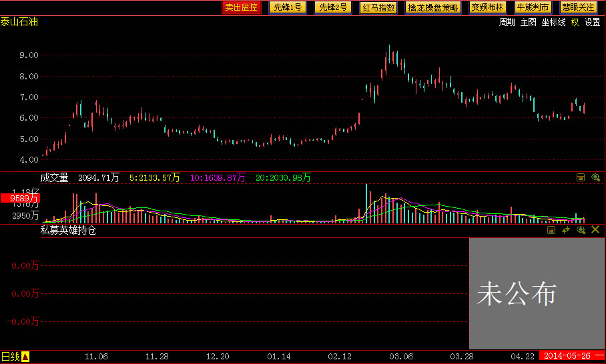This screenshot has height=364, width=606.
Task: Open the 坐标线 coordinate line dropdown
Action: (553, 22)
